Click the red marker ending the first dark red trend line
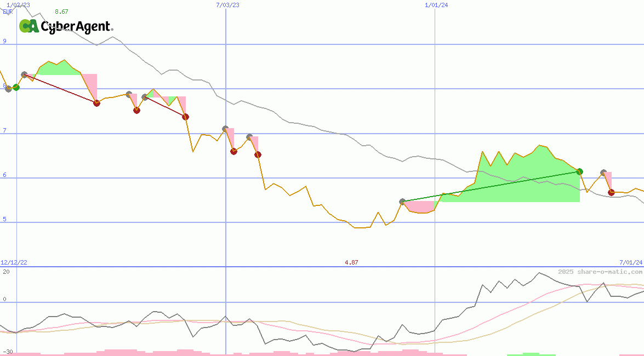 (96, 103)
